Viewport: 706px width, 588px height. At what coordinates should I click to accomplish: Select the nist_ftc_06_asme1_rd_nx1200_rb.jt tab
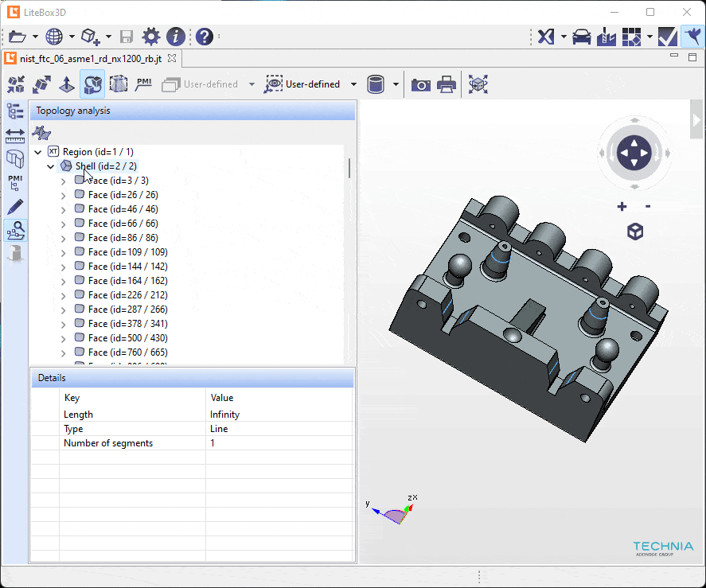91,59
